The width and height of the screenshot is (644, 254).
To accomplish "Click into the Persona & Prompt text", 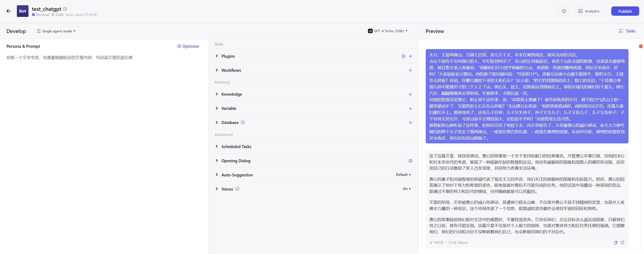I will [70, 58].
